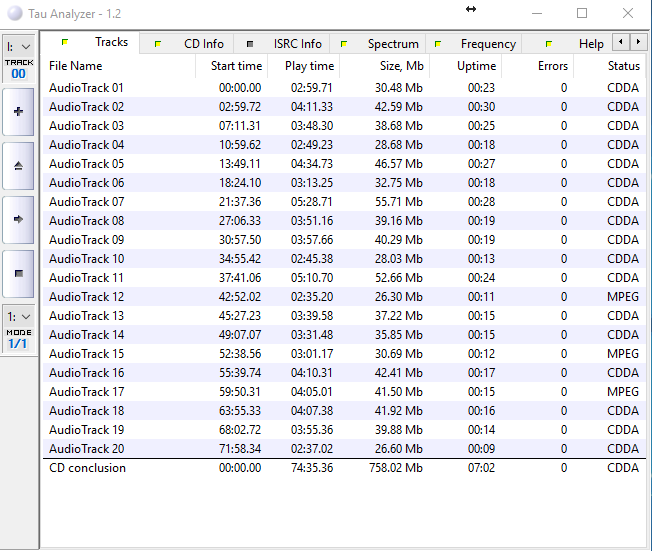Open the mode speed dropdown showing 1:

point(19,317)
